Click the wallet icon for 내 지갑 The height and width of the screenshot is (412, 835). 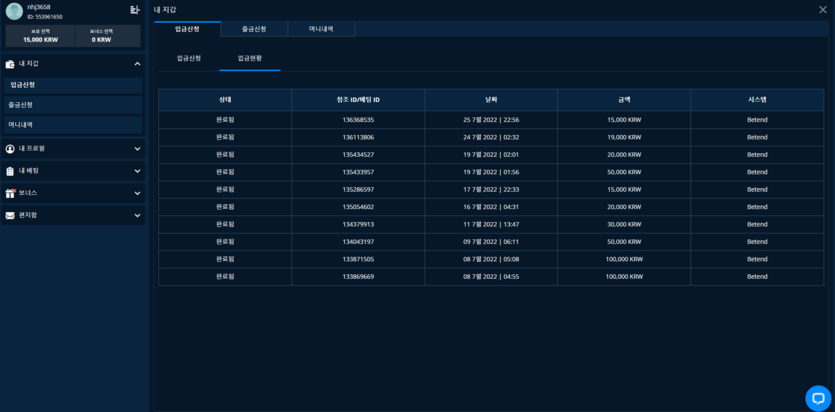[10, 64]
